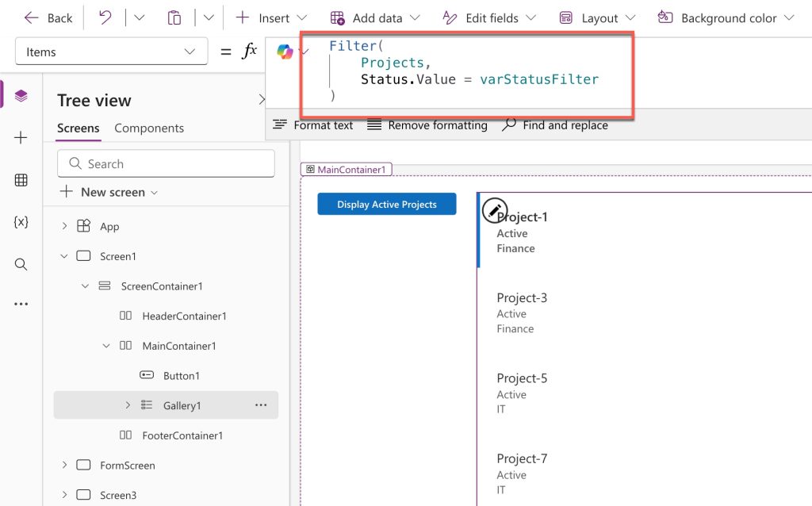Select Gallery1 label in tree
The height and width of the screenshot is (506, 812).
pyautogui.click(x=182, y=405)
